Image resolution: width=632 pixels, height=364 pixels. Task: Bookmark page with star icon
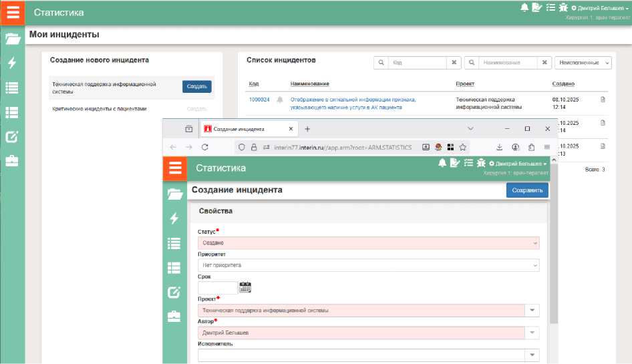click(463, 147)
